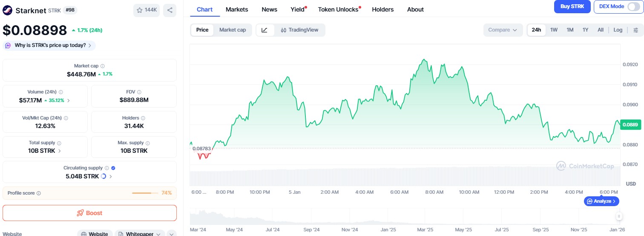The image size is (644, 236).
Task: Open the Holders tab
Action: (x=382, y=9)
